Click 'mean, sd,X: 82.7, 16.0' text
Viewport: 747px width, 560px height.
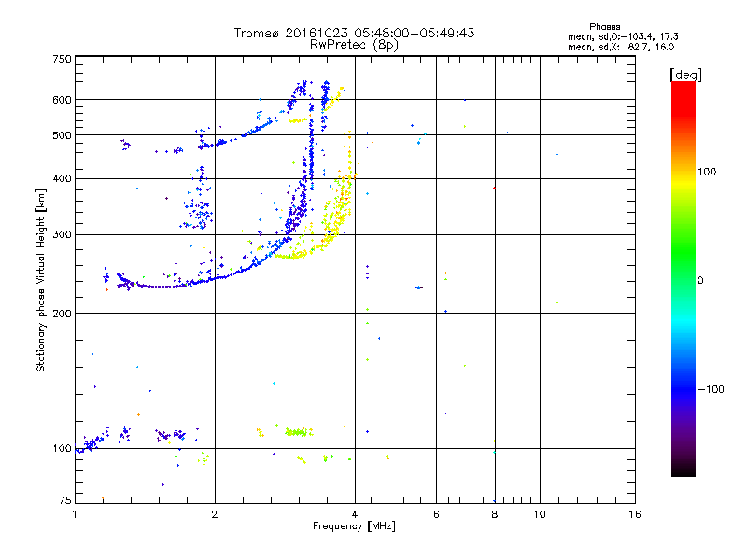pos(621,47)
